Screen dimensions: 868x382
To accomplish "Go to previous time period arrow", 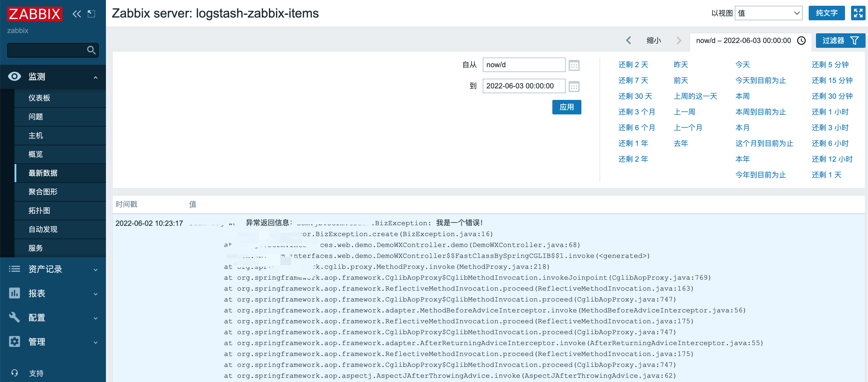I will 628,41.
